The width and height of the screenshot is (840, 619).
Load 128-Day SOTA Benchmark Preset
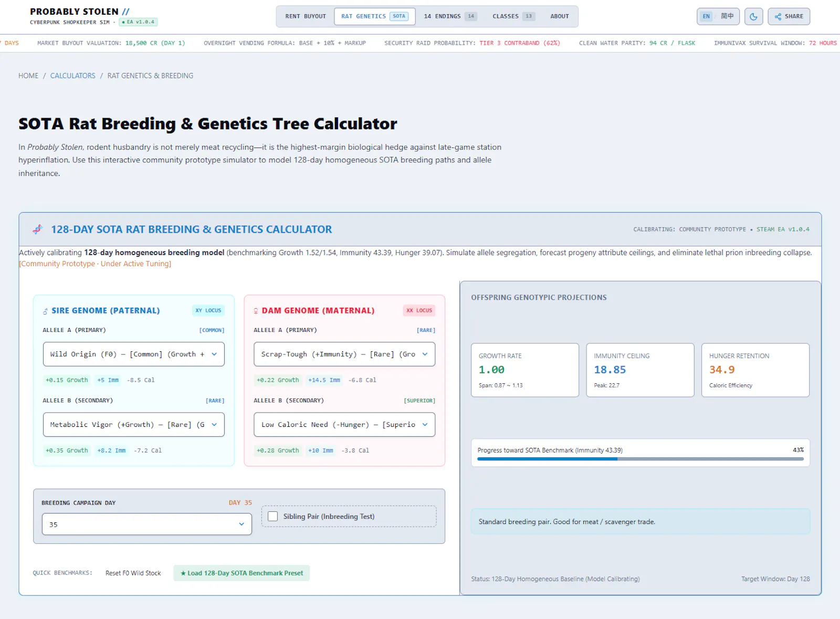241,573
